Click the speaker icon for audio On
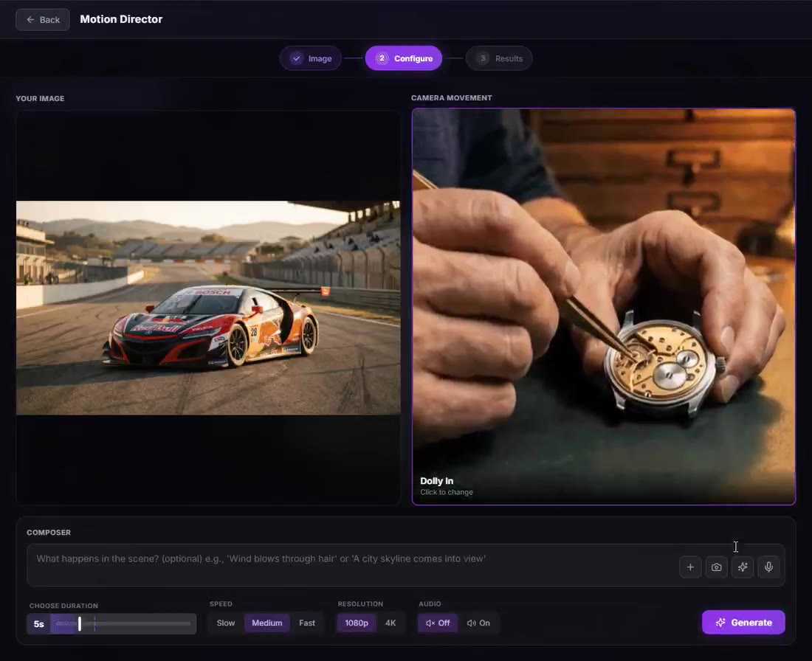The width and height of the screenshot is (812, 661). pos(471,623)
